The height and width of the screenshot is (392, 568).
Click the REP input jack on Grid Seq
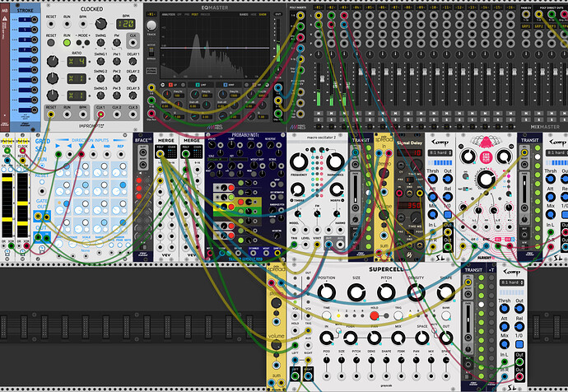click(120, 155)
